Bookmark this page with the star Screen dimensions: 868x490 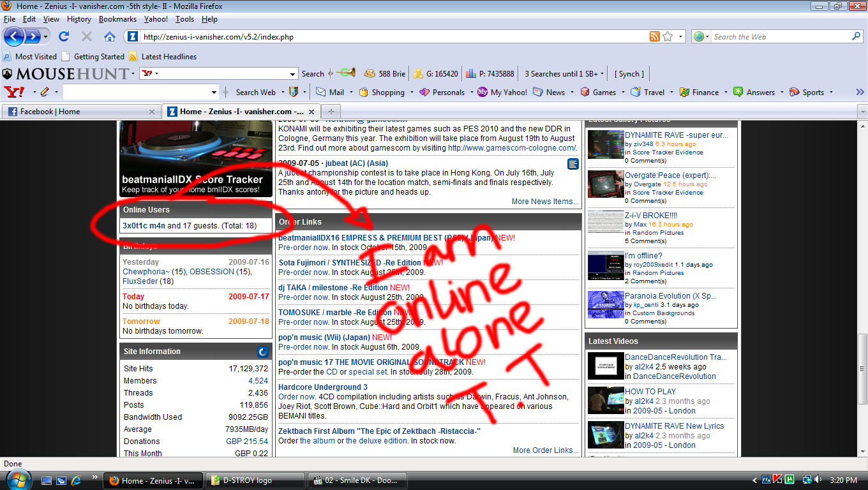coord(668,36)
